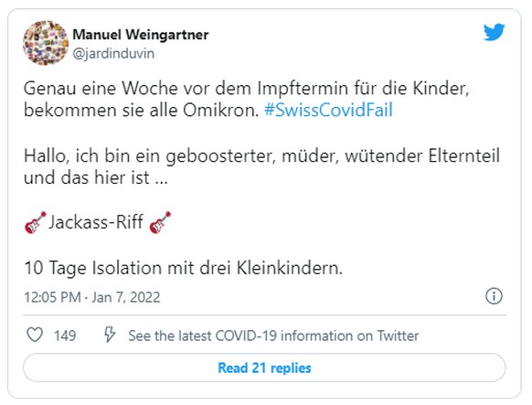Image resolution: width=532 pixels, height=405 pixels.
Task: Open the #SwissCovidFail hashtag
Action: click(328, 111)
